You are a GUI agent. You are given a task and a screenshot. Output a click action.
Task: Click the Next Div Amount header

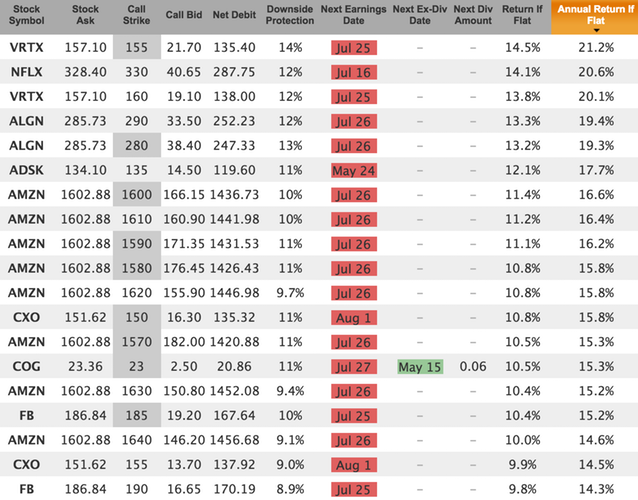473,15
